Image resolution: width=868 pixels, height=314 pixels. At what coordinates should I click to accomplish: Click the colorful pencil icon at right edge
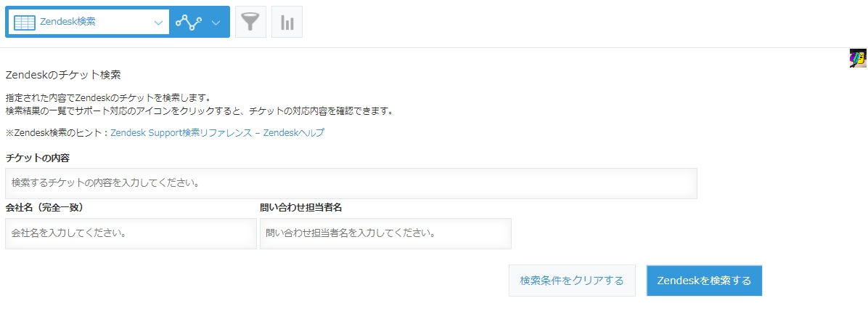click(x=858, y=58)
